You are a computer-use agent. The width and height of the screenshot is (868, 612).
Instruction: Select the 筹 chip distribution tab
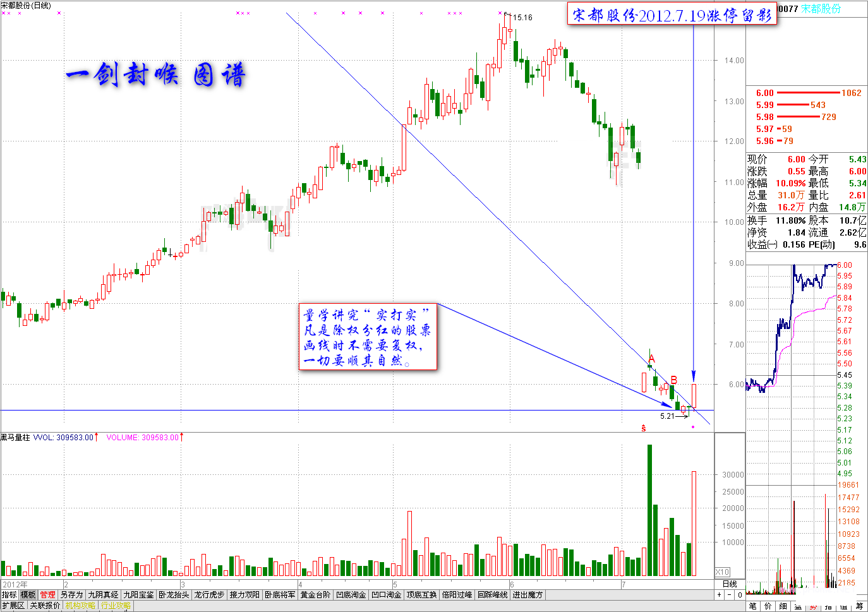860,606
